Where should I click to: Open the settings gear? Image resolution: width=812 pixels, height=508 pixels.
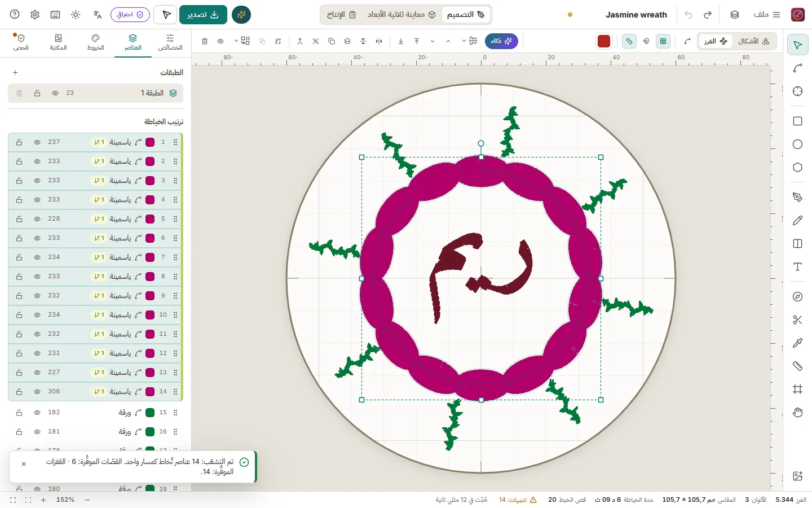35,15
